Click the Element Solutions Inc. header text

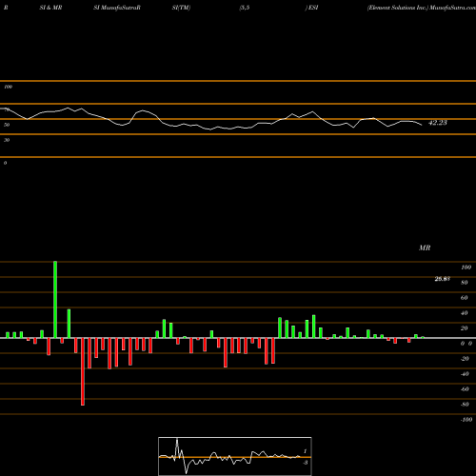tap(398, 8)
